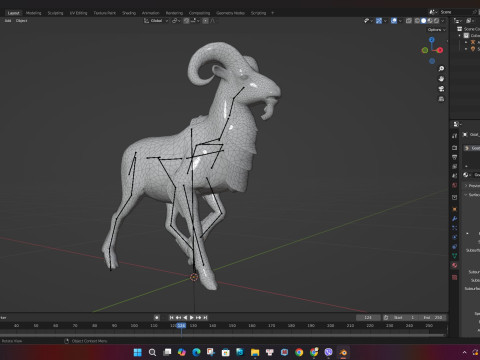Open the Physics properties tab
This screenshot has width=480, height=360.
click(x=455, y=237)
